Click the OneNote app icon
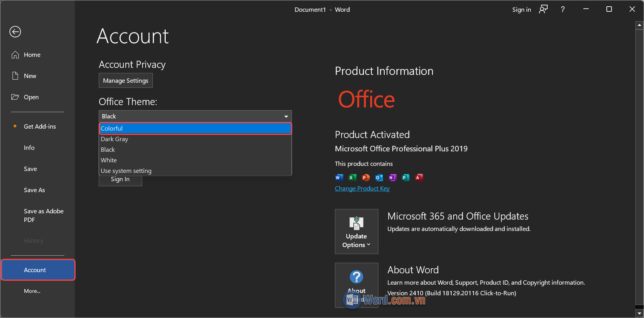Viewport: 644px width, 318px height. click(x=393, y=177)
